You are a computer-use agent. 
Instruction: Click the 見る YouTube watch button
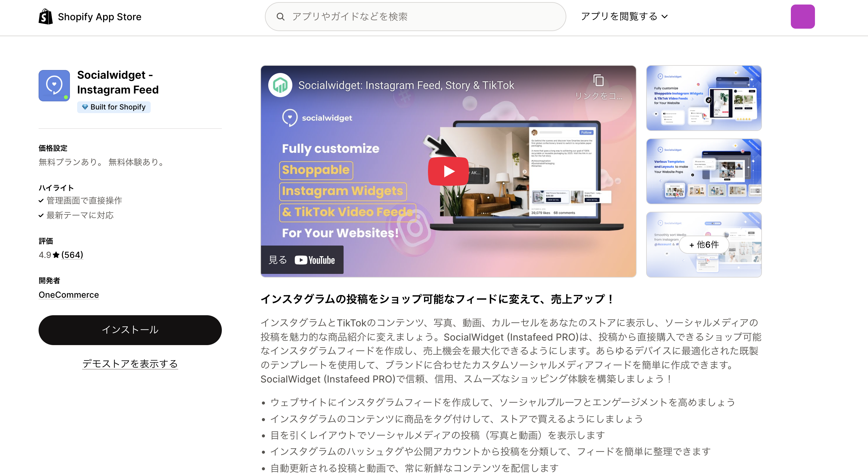(x=302, y=260)
